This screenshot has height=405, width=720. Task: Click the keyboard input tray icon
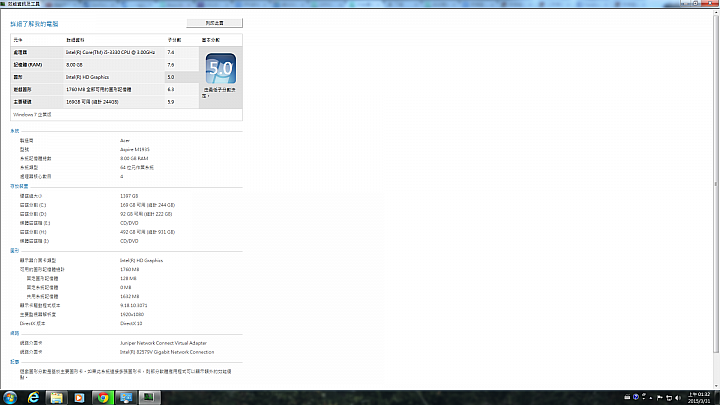point(627,397)
